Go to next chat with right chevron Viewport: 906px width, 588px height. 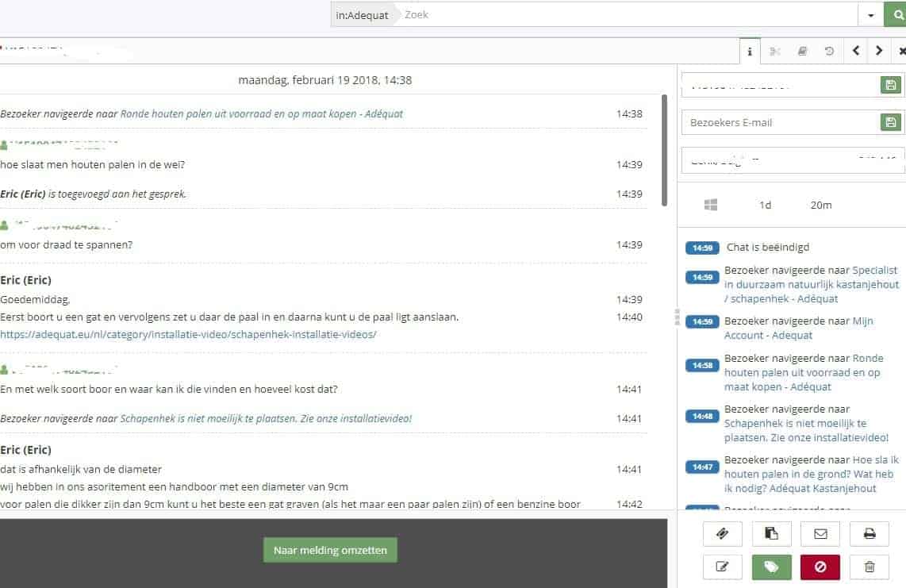coord(879,51)
